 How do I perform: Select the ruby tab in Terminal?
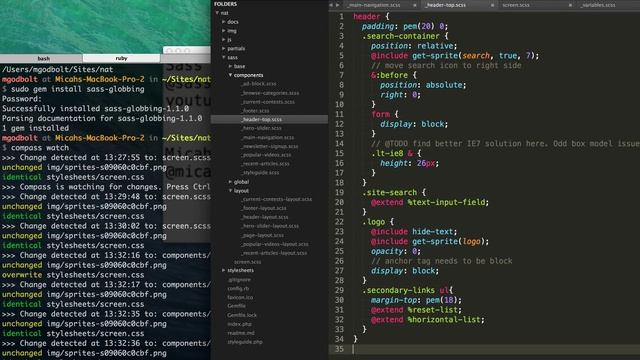(x=121, y=58)
